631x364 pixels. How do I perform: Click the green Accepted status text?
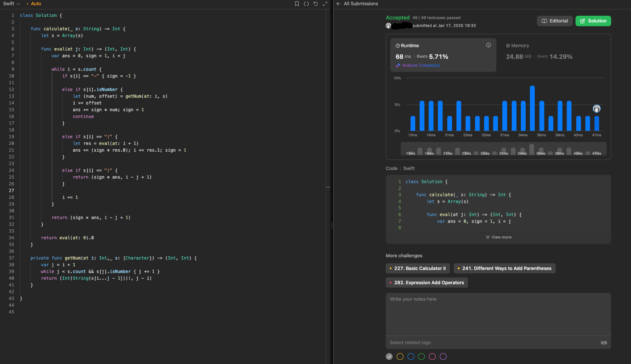(x=397, y=18)
